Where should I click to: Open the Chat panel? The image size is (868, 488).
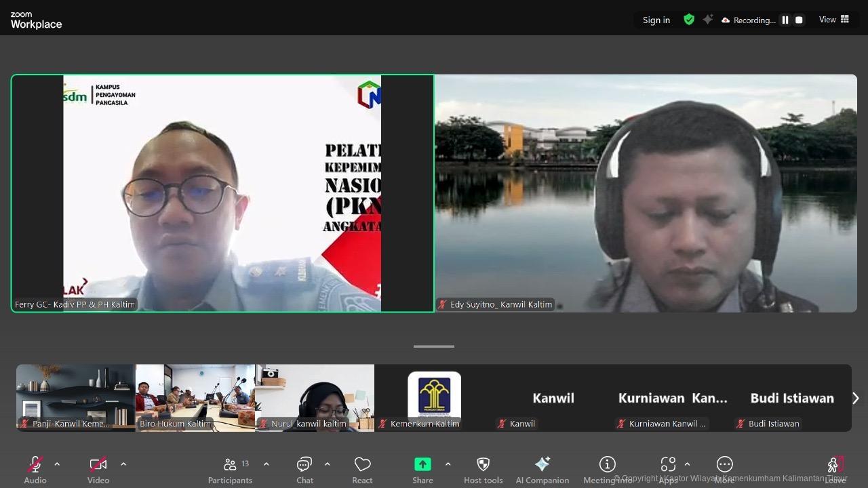tap(304, 464)
